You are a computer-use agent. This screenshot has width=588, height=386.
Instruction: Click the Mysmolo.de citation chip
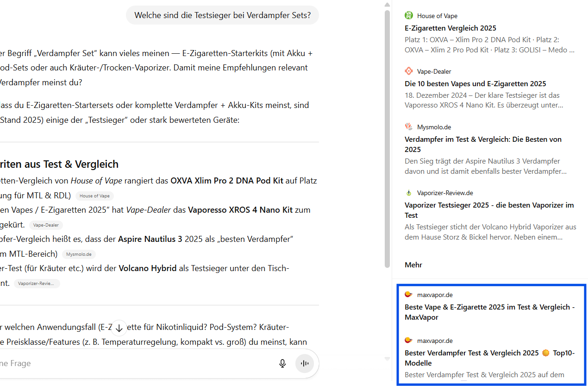(79, 254)
